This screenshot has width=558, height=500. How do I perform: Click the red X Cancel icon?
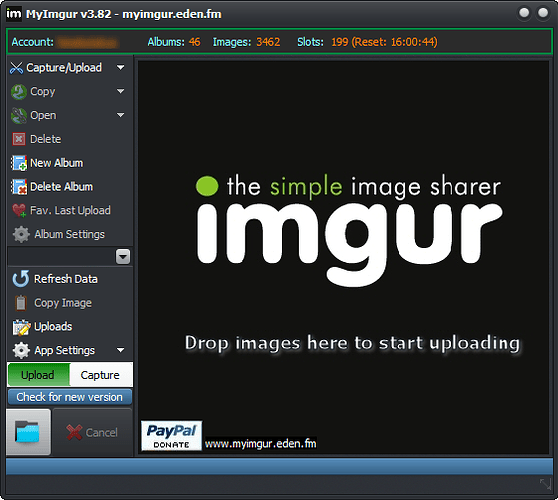click(74, 432)
